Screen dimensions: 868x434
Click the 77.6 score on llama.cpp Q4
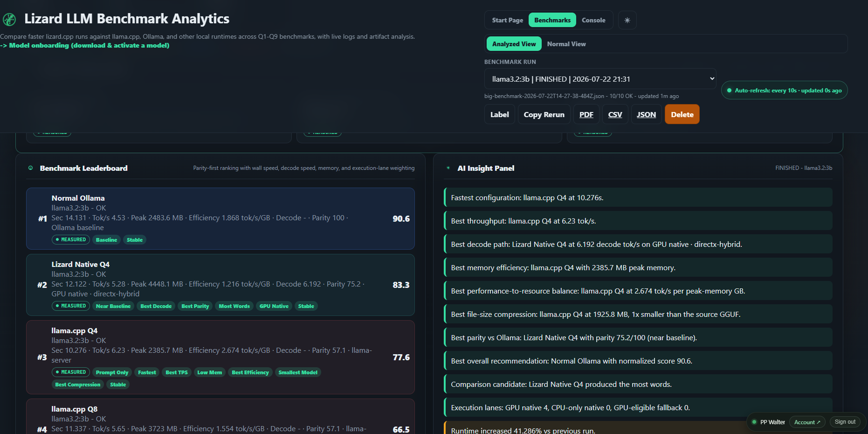tap(401, 357)
